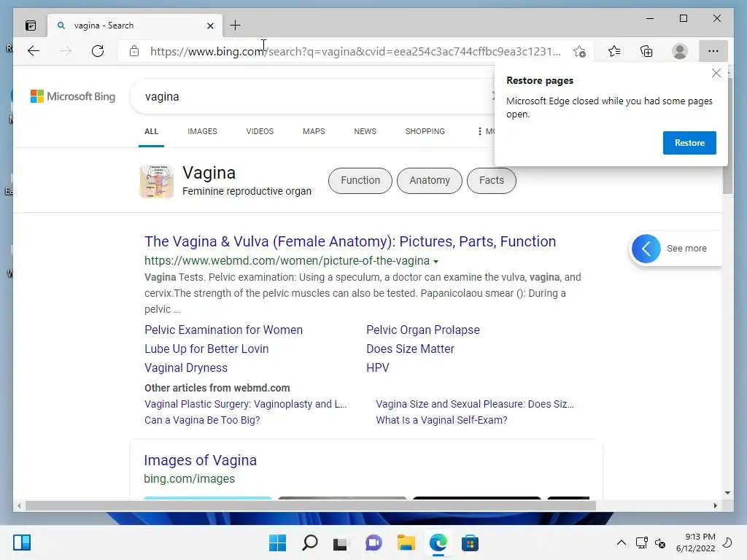
Task: Click the Microsoft Edge taskbar icon
Action: pos(438,542)
